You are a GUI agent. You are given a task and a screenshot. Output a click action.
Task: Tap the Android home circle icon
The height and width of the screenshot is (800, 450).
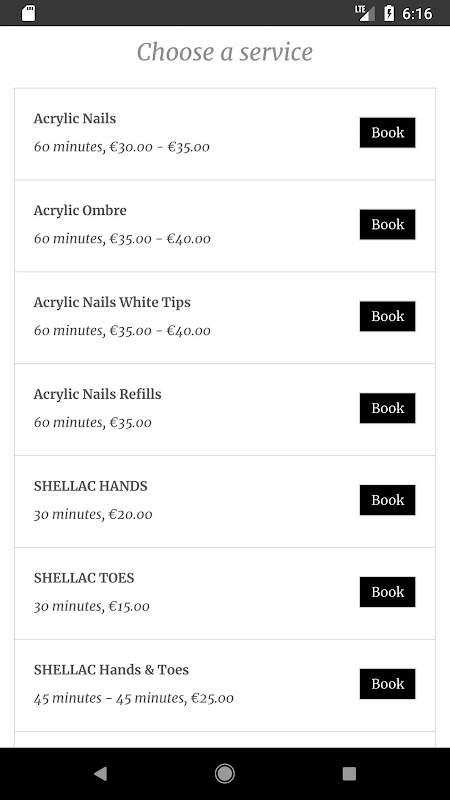pyautogui.click(x=224, y=773)
